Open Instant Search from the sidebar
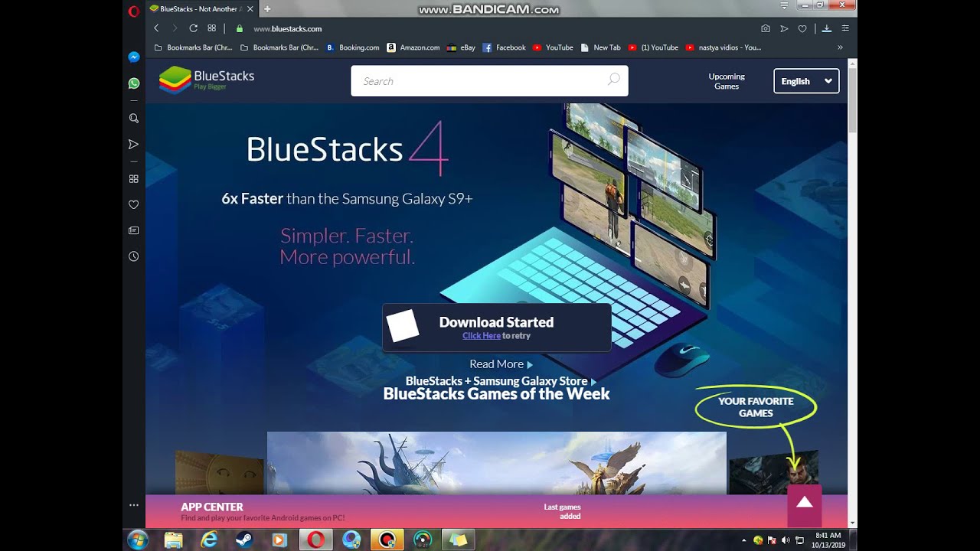This screenshot has height=551, width=980. [x=133, y=119]
